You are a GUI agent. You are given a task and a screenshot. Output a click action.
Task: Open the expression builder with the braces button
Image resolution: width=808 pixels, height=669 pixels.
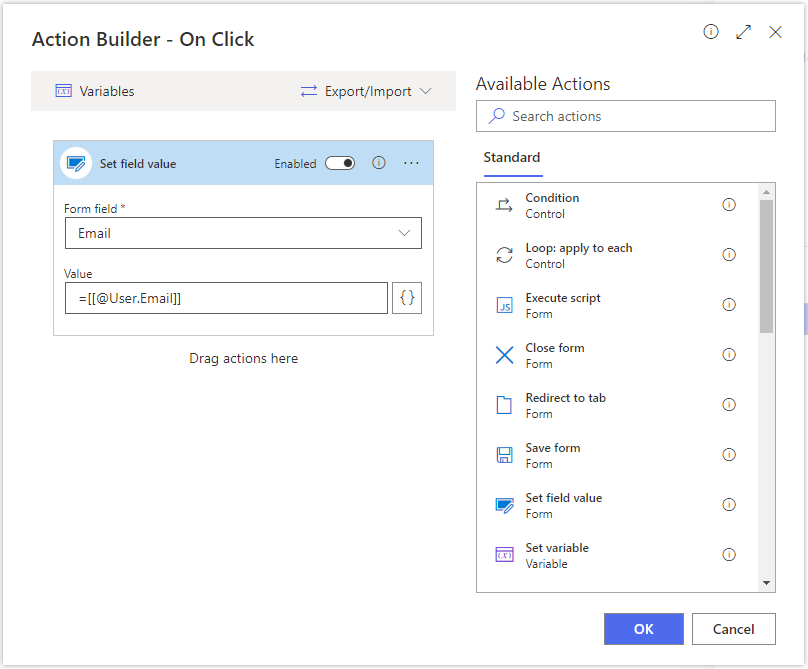(x=407, y=297)
